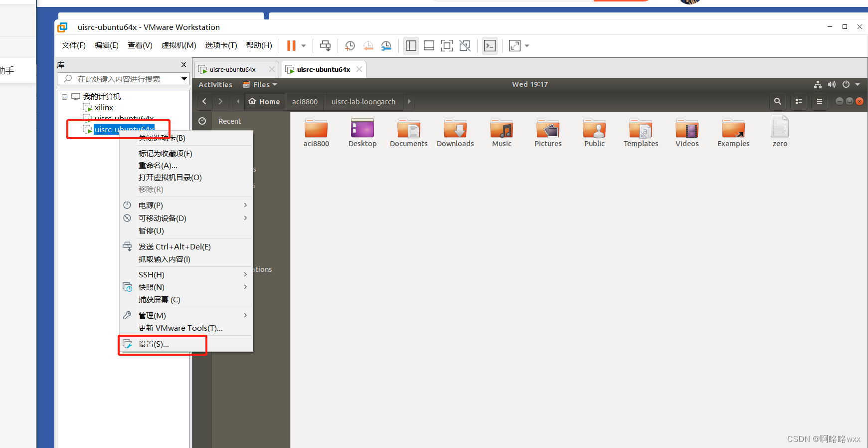This screenshot has width=868, height=448.
Task: Open the 虚拟机(M) menu
Action: tap(179, 45)
